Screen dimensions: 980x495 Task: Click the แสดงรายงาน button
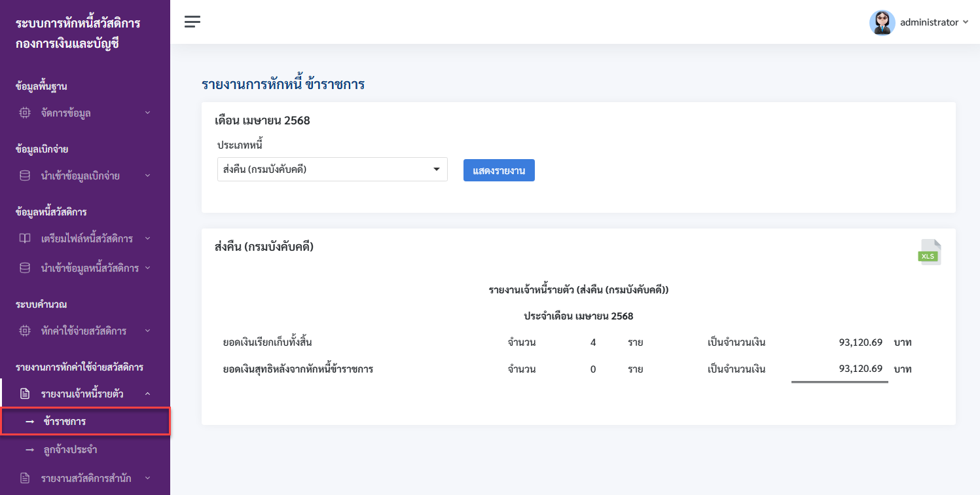(x=499, y=170)
